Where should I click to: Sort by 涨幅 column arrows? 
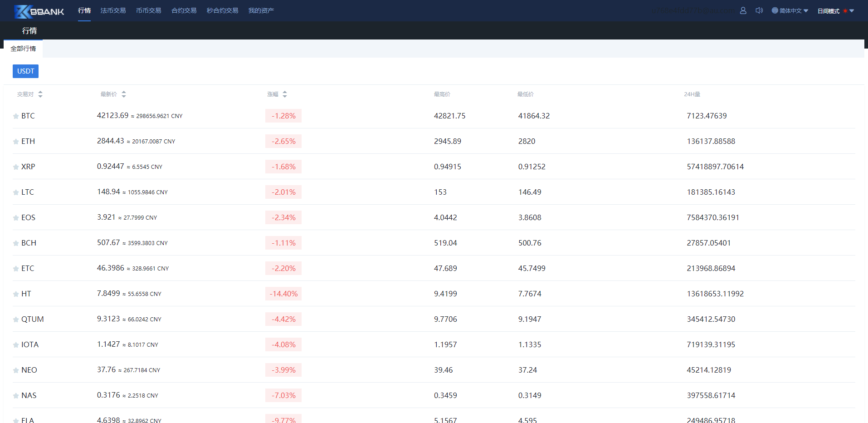pyautogui.click(x=284, y=94)
